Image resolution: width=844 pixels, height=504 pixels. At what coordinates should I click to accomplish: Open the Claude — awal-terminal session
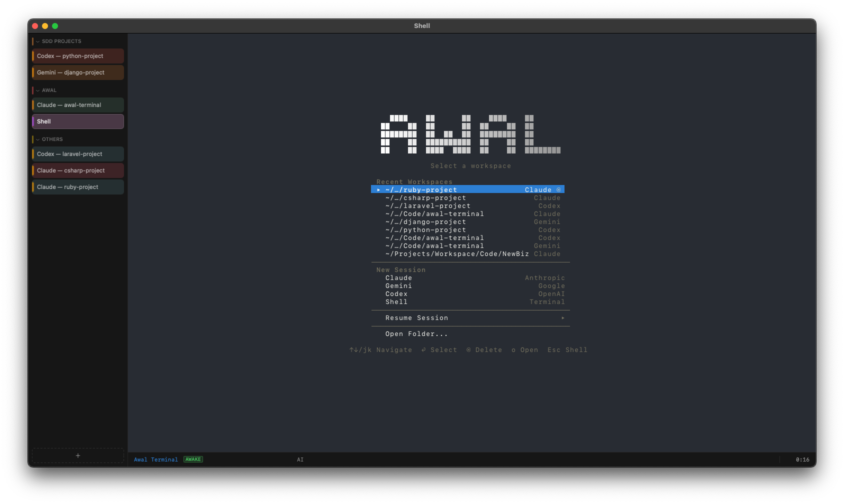(x=77, y=105)
